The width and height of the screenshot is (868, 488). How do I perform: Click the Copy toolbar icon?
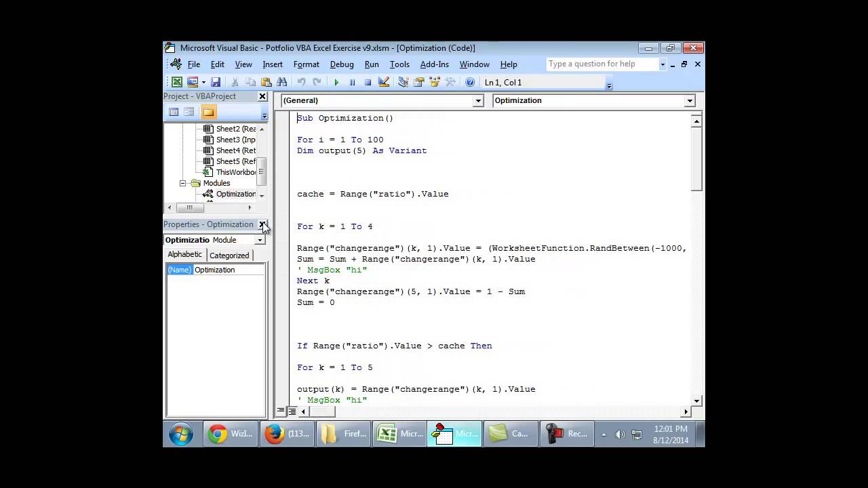pos(250,82)
